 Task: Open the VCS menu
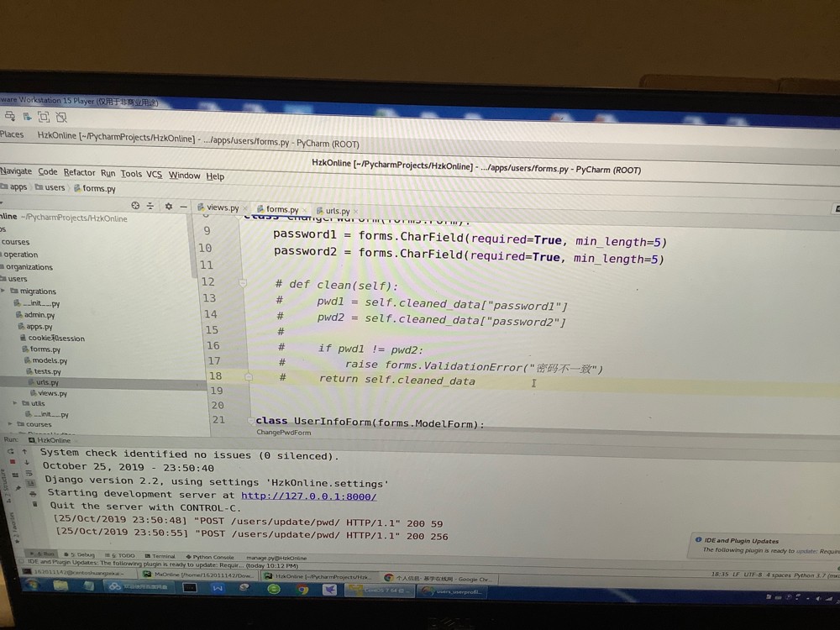(155, 174)
